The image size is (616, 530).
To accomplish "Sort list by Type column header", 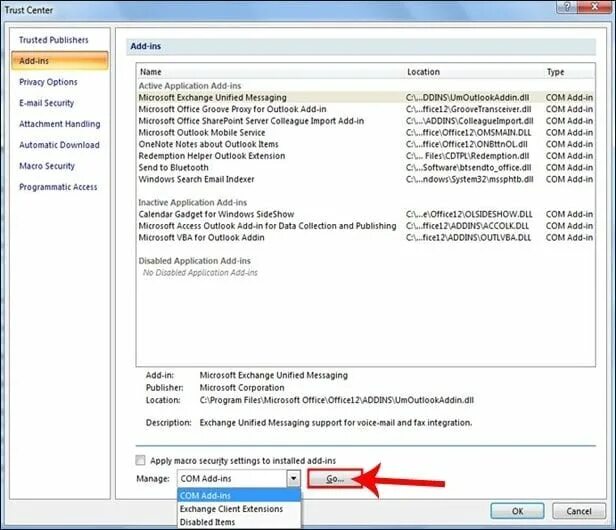I will (x=569, y=72).
